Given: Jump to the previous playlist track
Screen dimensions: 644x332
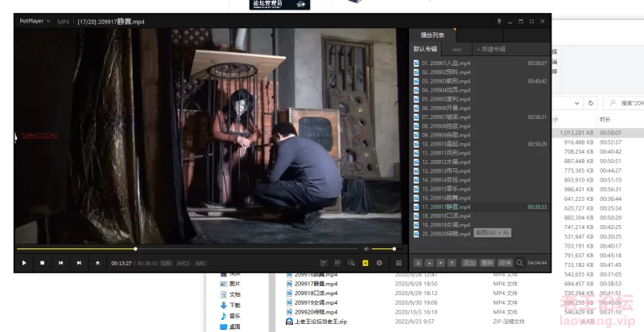Looking at the screenshot, I should click(x=61, y=263).
